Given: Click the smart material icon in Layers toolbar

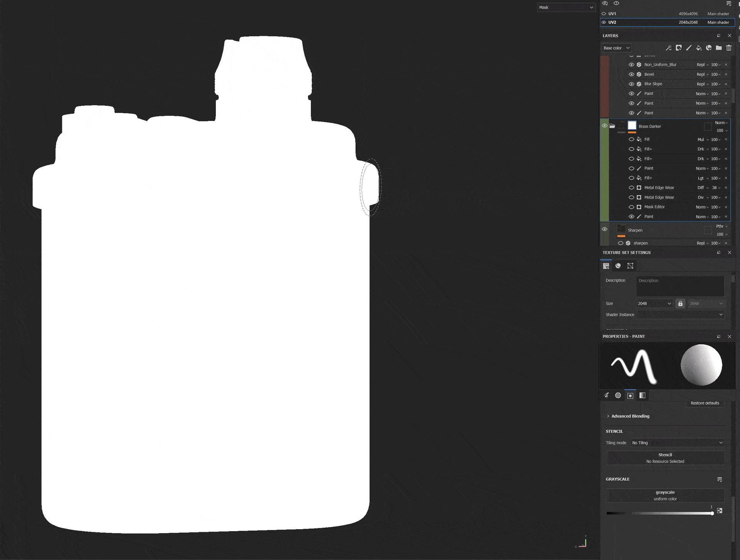Looking at the screenshot, I should point(709,48).
